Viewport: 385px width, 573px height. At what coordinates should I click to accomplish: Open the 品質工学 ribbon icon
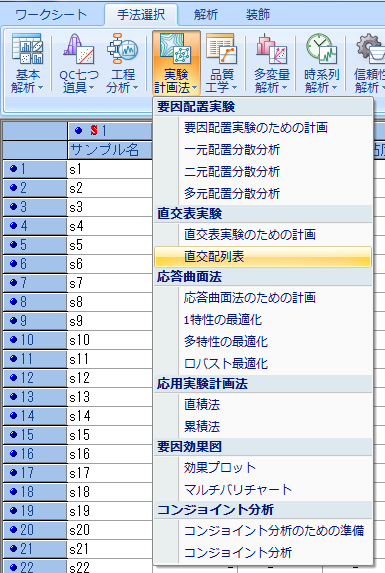coord(221,63)
